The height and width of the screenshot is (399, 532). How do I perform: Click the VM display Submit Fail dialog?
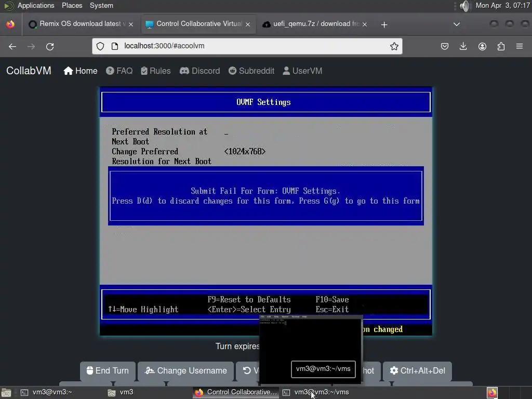coord(265,196)
